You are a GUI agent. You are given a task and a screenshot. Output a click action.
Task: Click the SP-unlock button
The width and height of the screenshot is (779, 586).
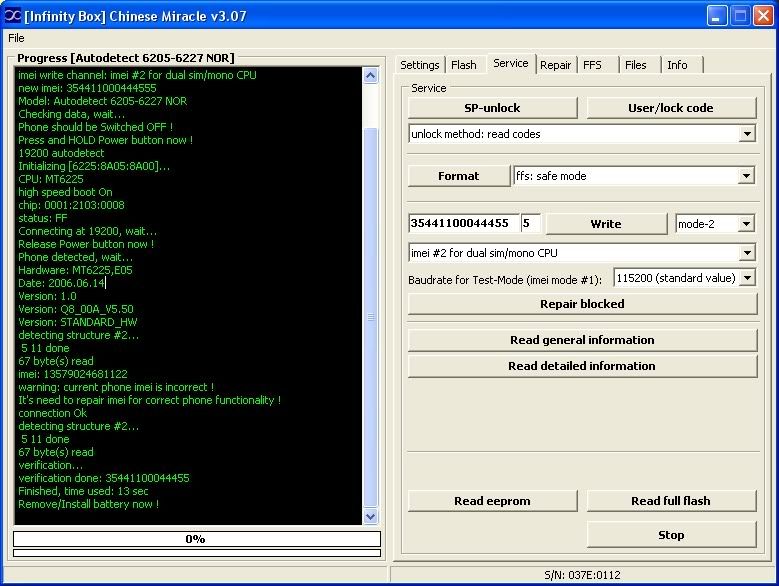coord(492,108)
